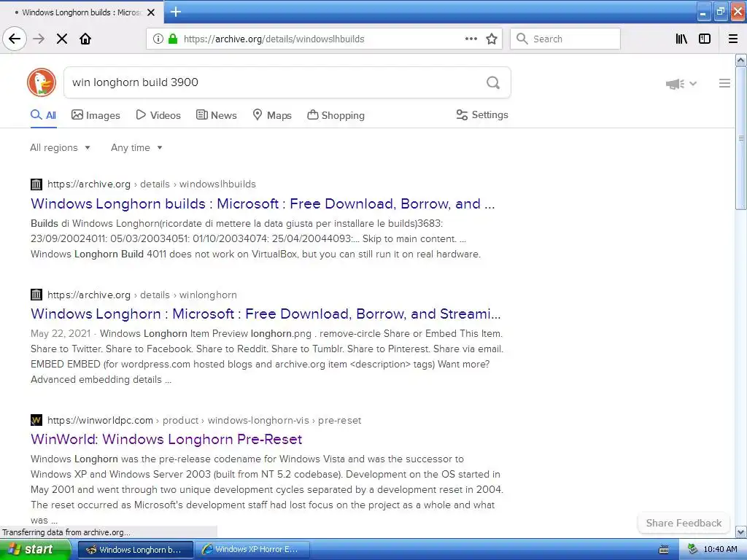747x560 pixels.
Task: Toggle the sidebar view icon
Action: click(x=705, y=39)
